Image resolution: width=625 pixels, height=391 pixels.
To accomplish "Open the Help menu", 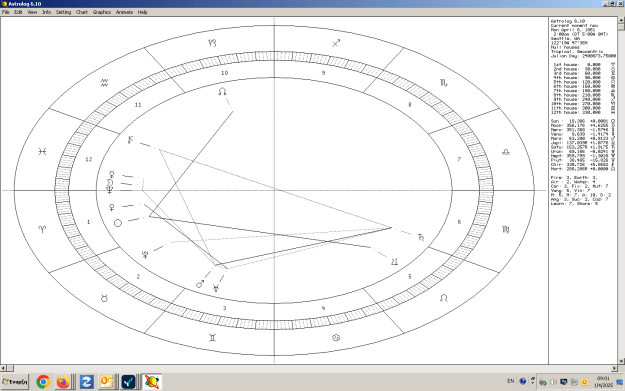I will pyautogui.click(x=143, y=12).
